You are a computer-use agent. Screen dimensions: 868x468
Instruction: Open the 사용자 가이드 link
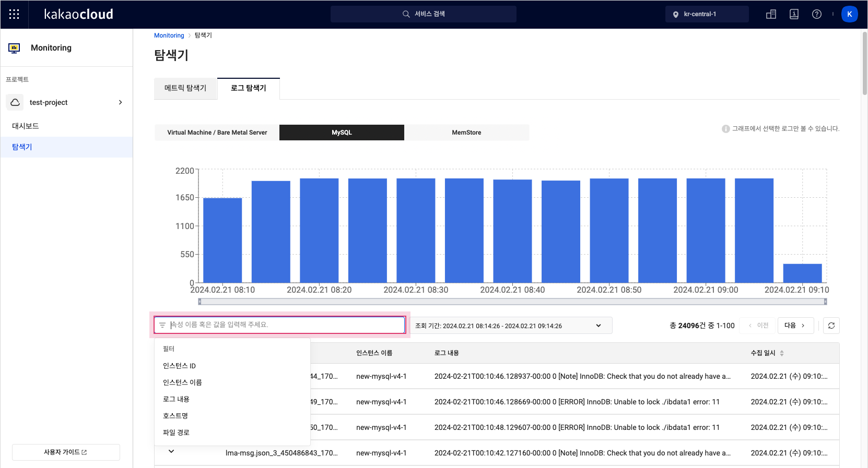[x=66, y=452]
